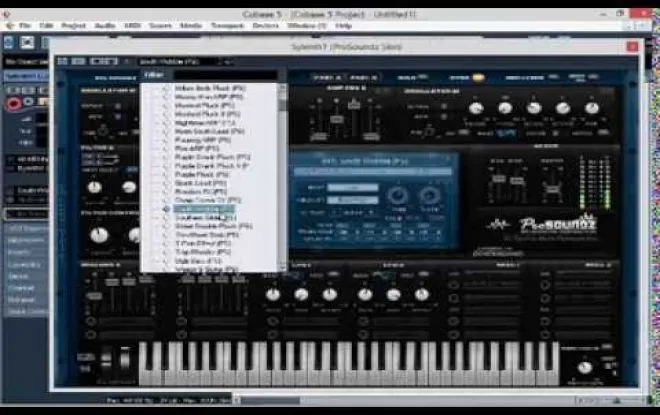Screen dimensions: 660x415
Task: Toggle the Solo switch in top bar
Action: (x=423, y=77)
